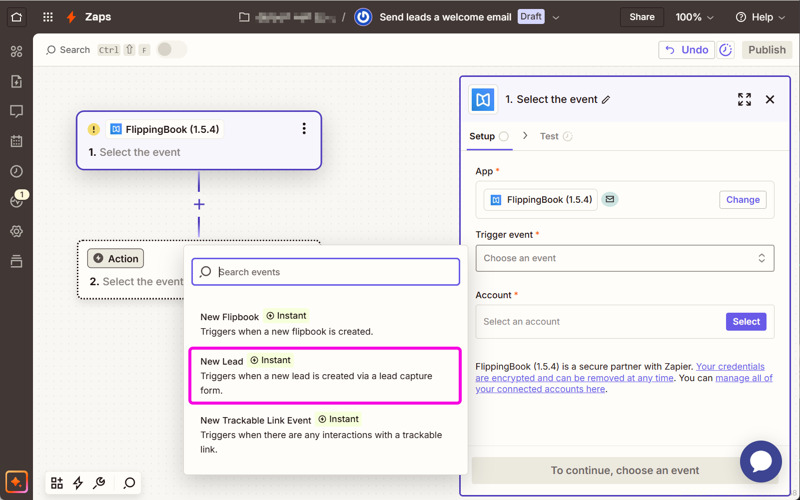Click the To continue, choose an event button
The image size is (800, 500).
[624, 470]
